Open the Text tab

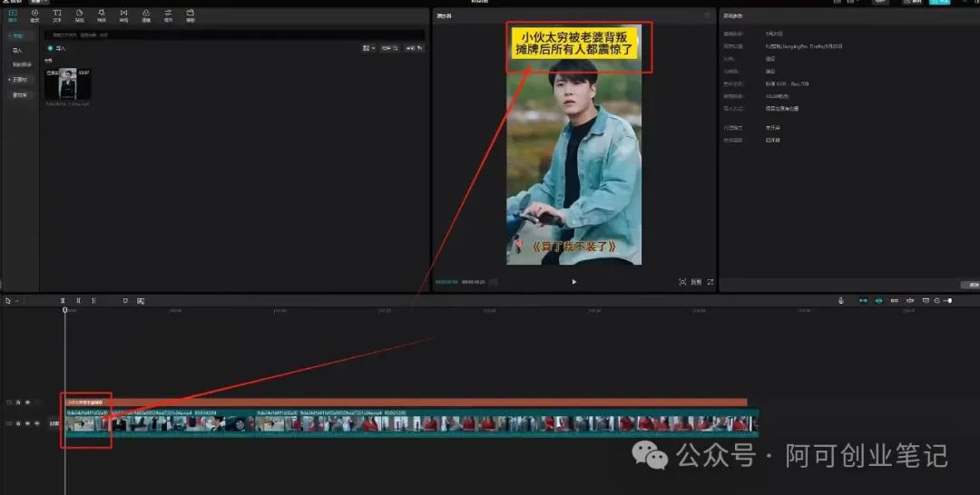pyautogui.click(x=57, y=15)
